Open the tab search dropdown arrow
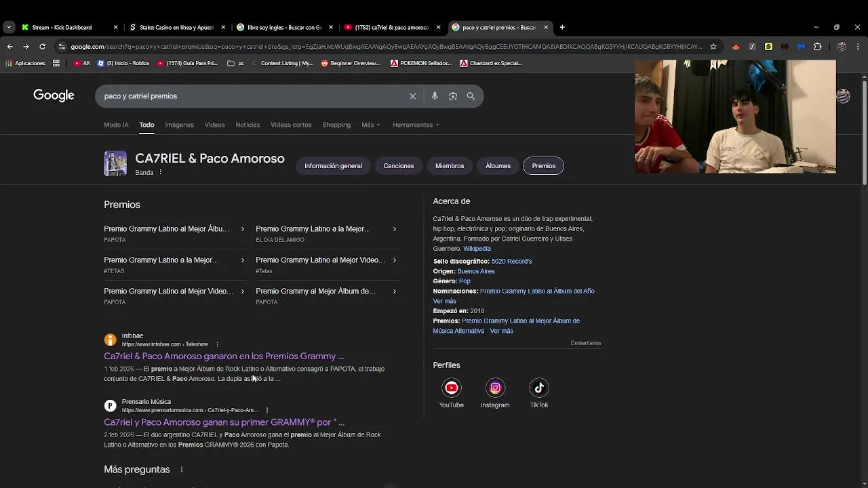This screenshot has height=488, width=868. pyautogui.click(x=8, y=27)
